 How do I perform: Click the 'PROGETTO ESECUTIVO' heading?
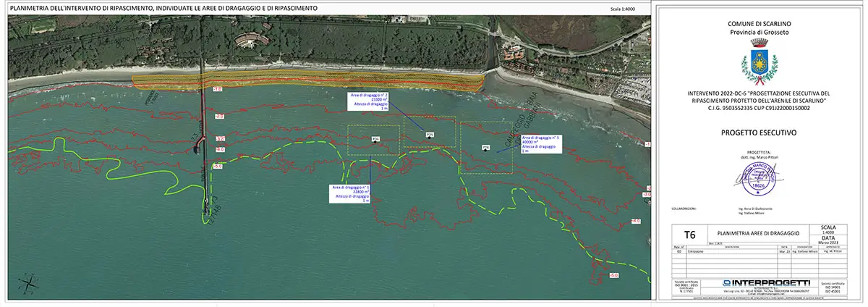click(x=758, y=133)
